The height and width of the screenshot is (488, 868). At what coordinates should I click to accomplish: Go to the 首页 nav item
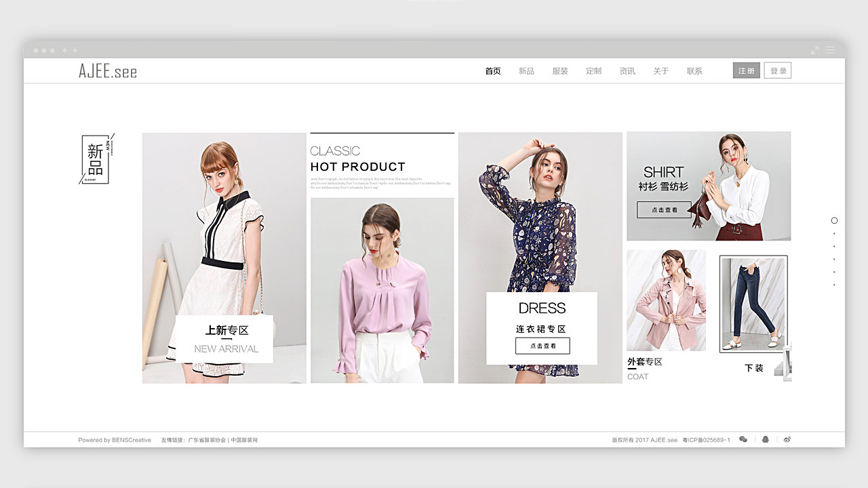coord(493,71)
